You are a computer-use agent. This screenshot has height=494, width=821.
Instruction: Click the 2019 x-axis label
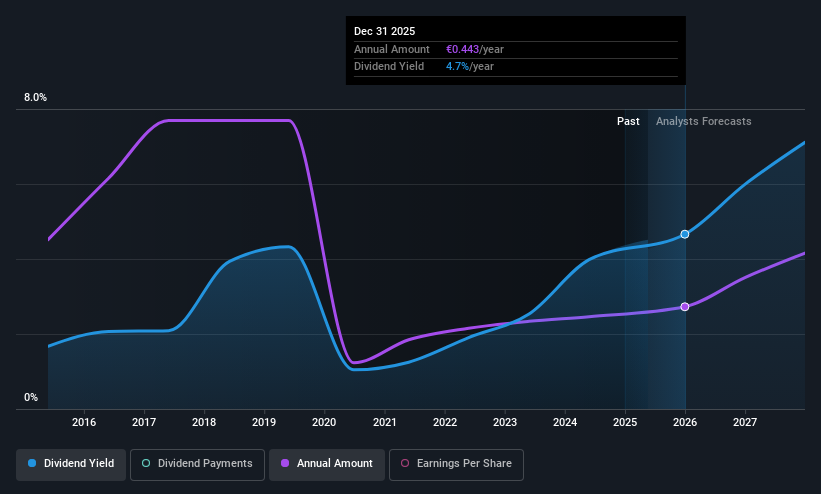(x=264, y=422)
